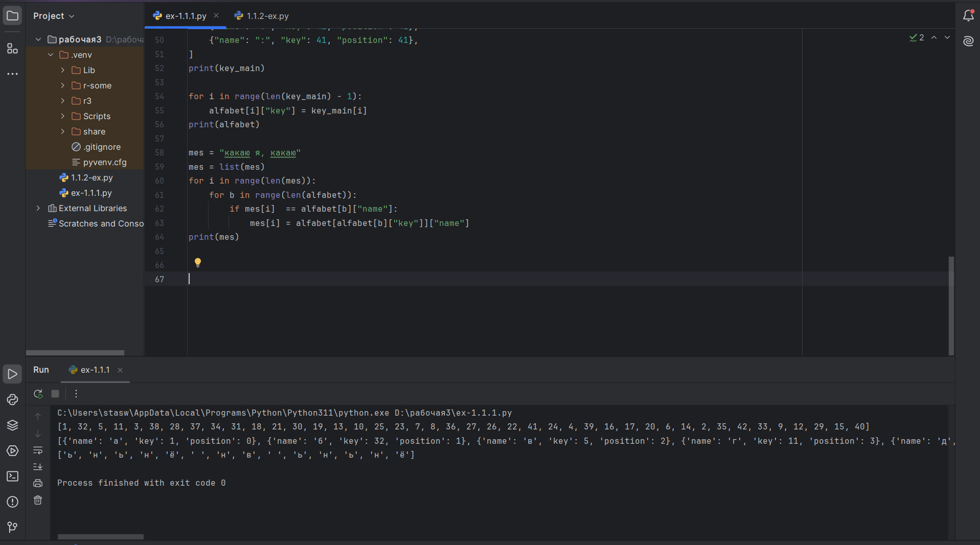Open the Git version control icon
Viewport: 980px width, 545px height.
[12, 527]
